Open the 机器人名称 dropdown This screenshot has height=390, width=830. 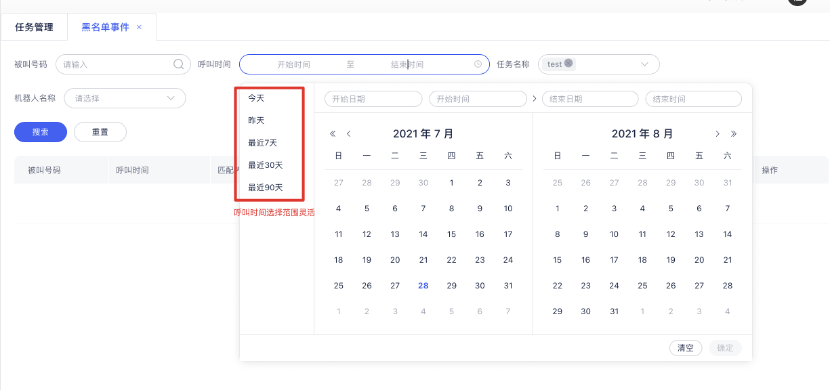(x=125, y=98)
